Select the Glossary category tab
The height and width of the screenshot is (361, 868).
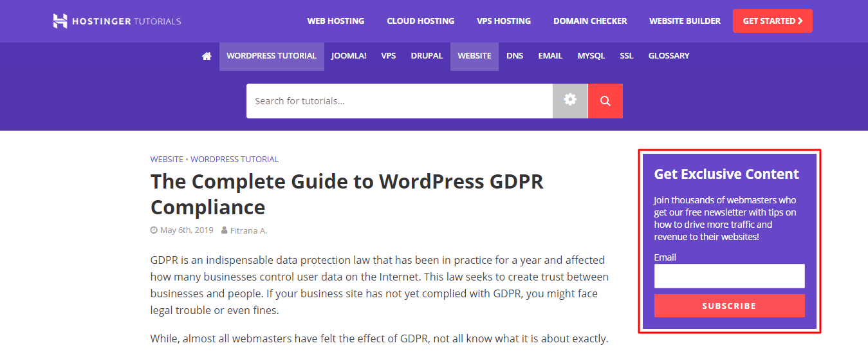tap(669, 56)
